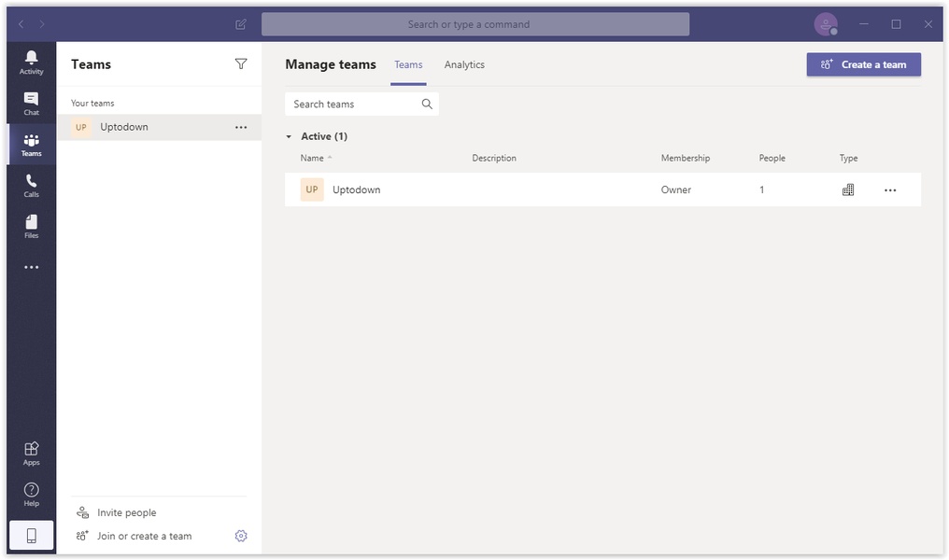Collapse the Active (1) section

tap(290, 136)
